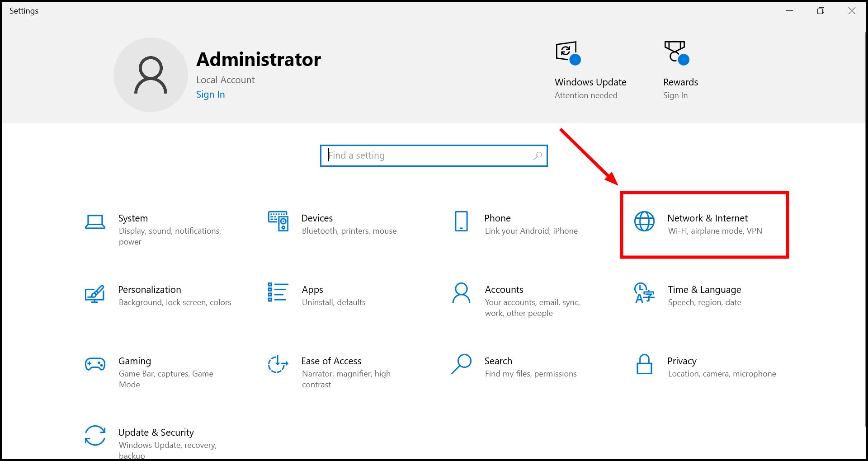Open the System laptop icon
The width and height of the screenshot is (868, 461).
(95, 222)
